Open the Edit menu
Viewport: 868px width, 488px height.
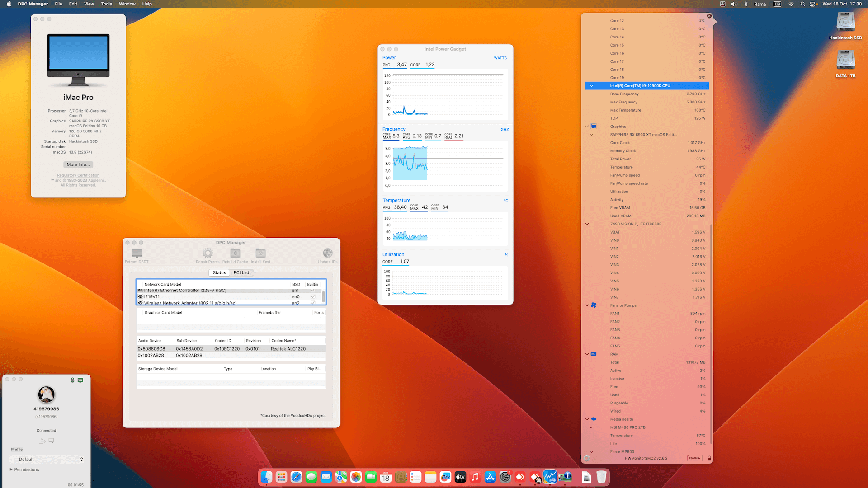point(73,4)
